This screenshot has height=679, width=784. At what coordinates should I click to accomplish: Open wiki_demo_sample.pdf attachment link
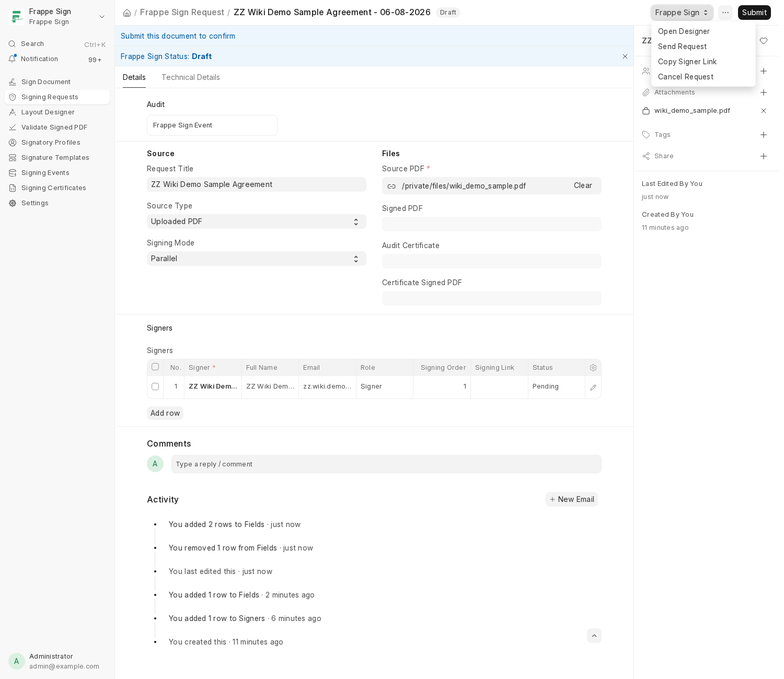pyautogui.click(x=692, y=111)
